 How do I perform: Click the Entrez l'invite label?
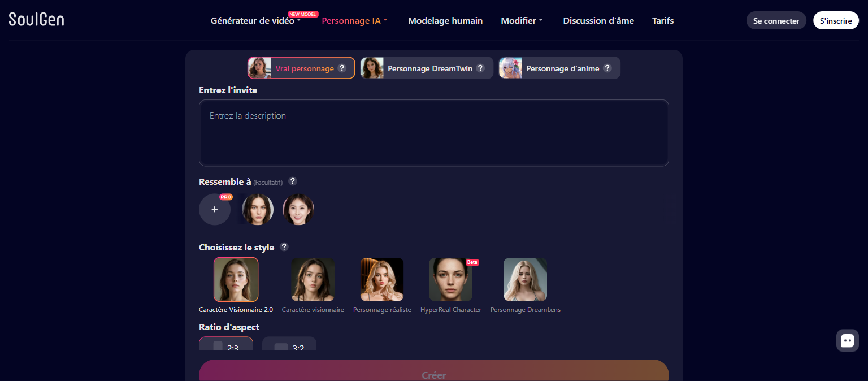pos(228,90)
